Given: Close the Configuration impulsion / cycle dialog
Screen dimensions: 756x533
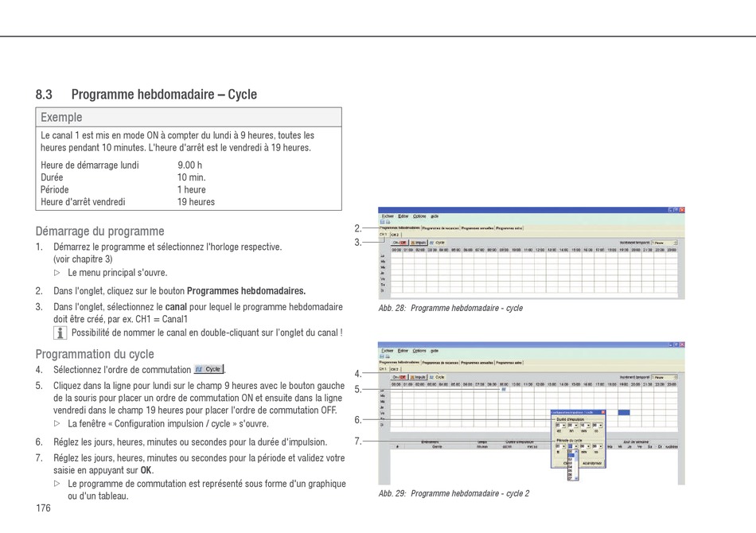Looking at the screenshot, I should pos(603,412).
